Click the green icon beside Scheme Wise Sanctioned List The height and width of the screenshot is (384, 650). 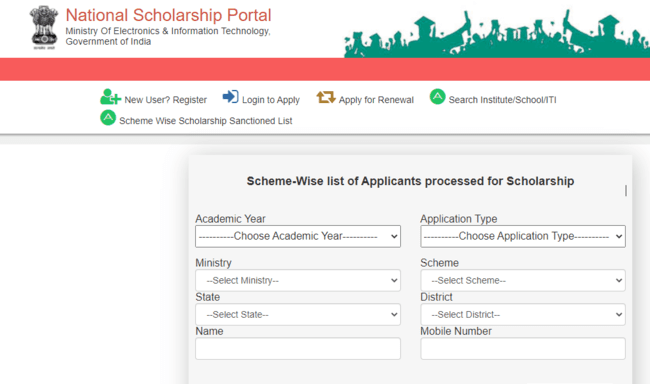(x=108, y=118)
